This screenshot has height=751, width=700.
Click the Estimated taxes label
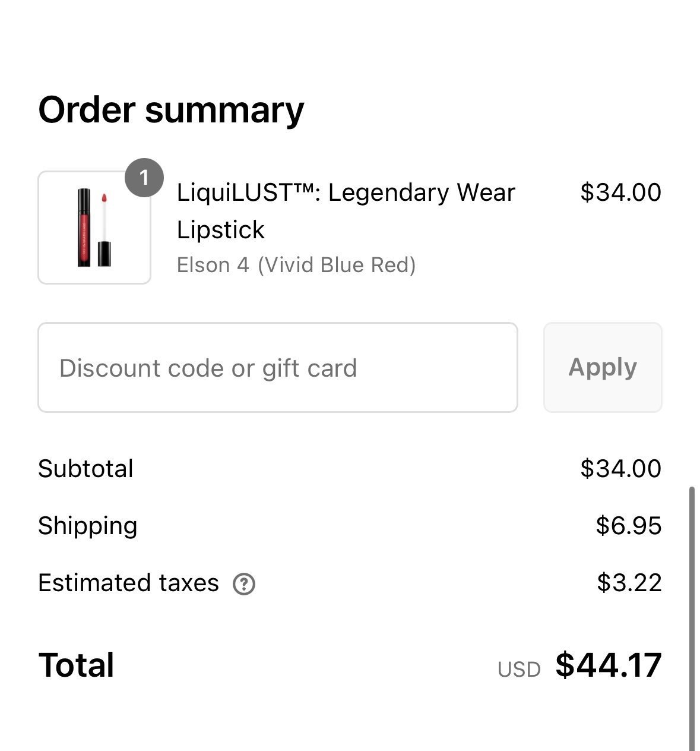pyautogui.click(x=129, y=583)
